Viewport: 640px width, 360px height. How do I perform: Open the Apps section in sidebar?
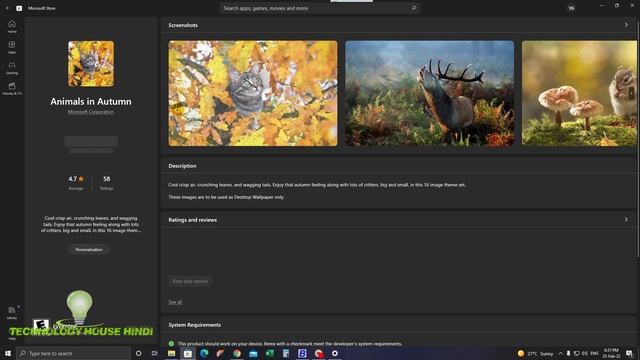[12, 47]
